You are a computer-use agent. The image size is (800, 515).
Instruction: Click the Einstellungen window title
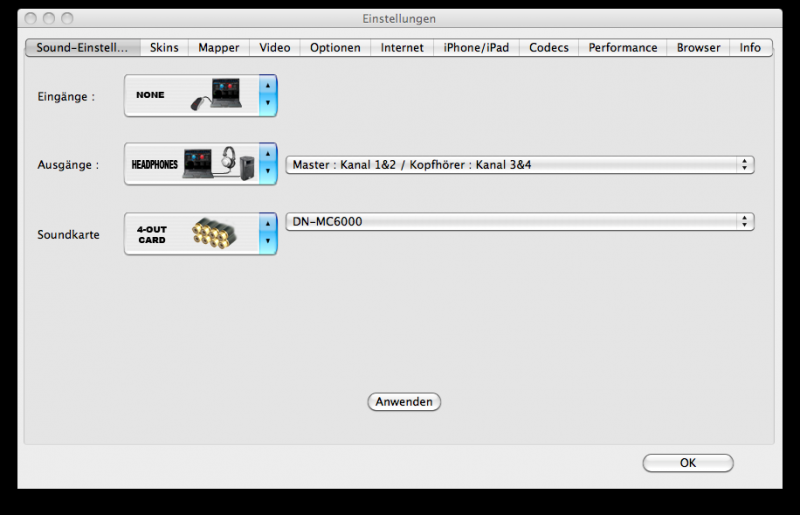coord(399,19)
